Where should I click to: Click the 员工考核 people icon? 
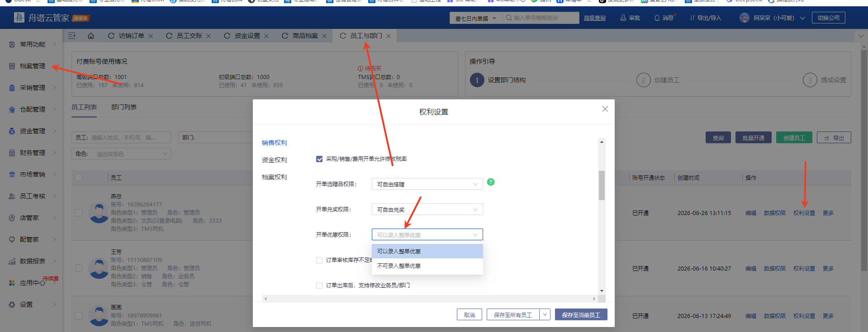12,196
